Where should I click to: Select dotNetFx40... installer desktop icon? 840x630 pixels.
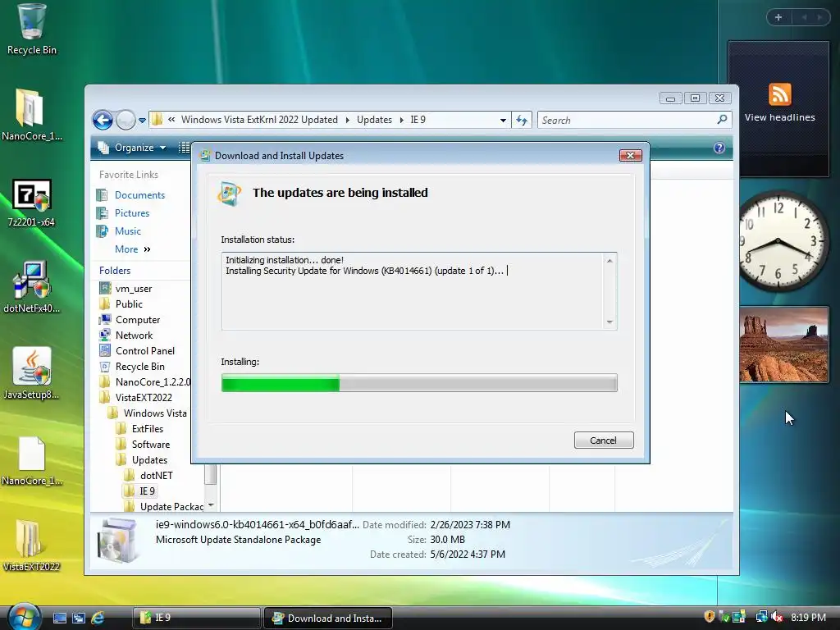31,288
